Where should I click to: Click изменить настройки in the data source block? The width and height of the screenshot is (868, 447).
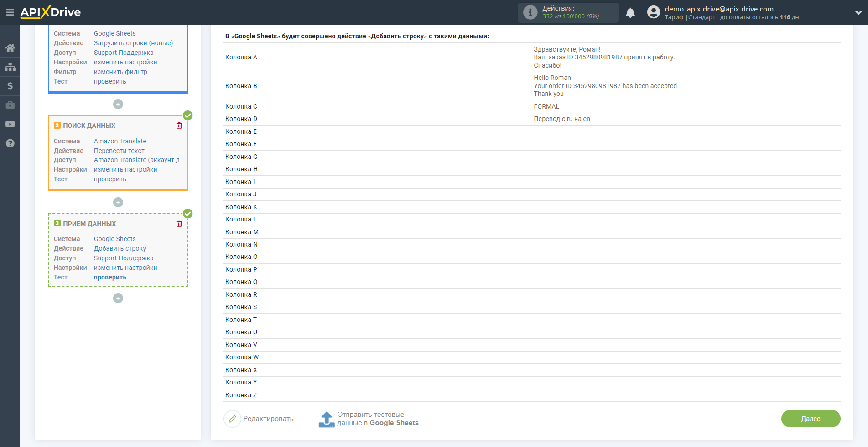point(125,62)
